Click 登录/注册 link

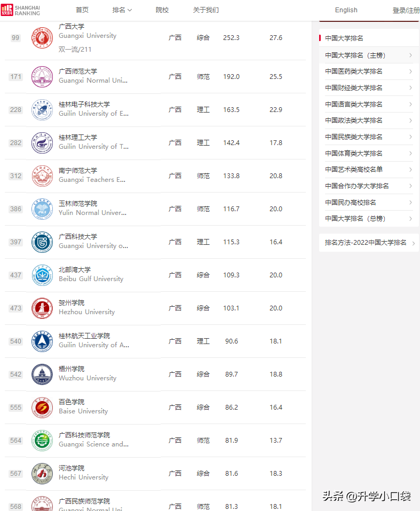point(406,11)
